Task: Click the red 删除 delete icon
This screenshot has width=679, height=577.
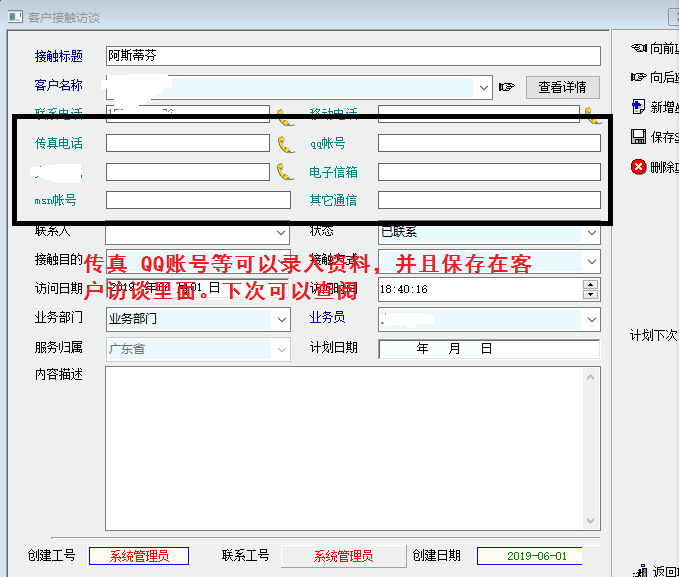Action: 638,167
